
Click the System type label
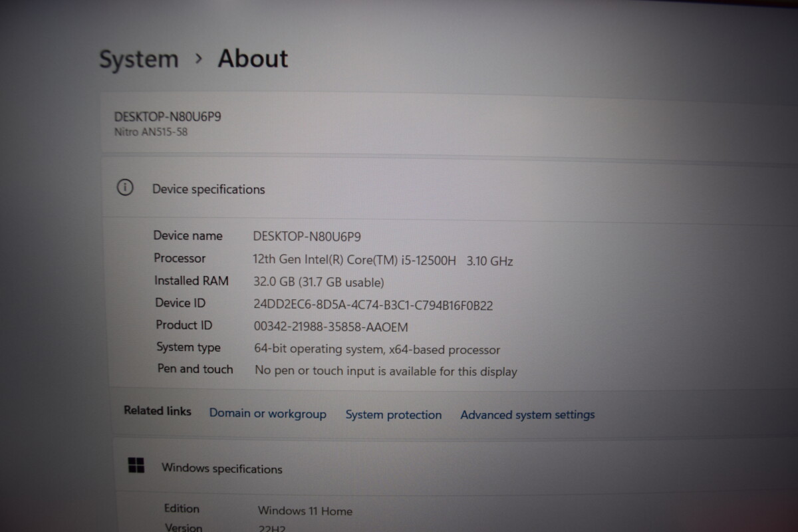click(188, 347)
